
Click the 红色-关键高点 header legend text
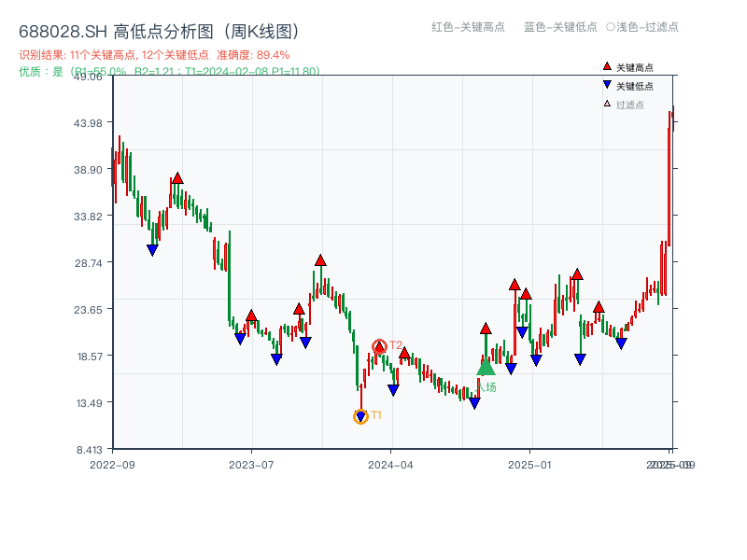pos(468,27)
